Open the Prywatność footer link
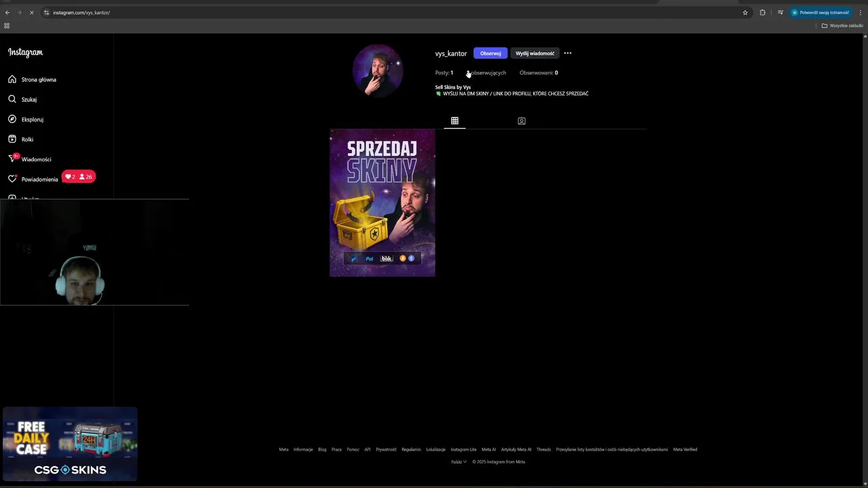This screenshot has width=868, height=488. (x=386, y=449)
